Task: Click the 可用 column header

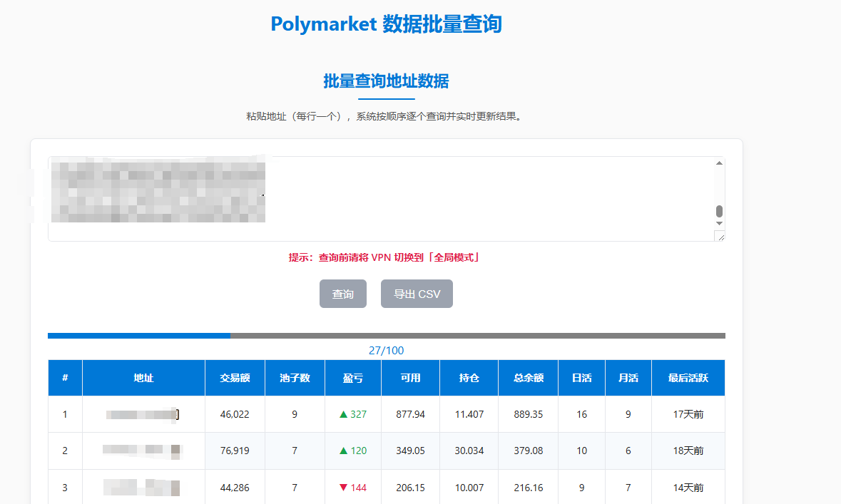Action: [410, 378]
